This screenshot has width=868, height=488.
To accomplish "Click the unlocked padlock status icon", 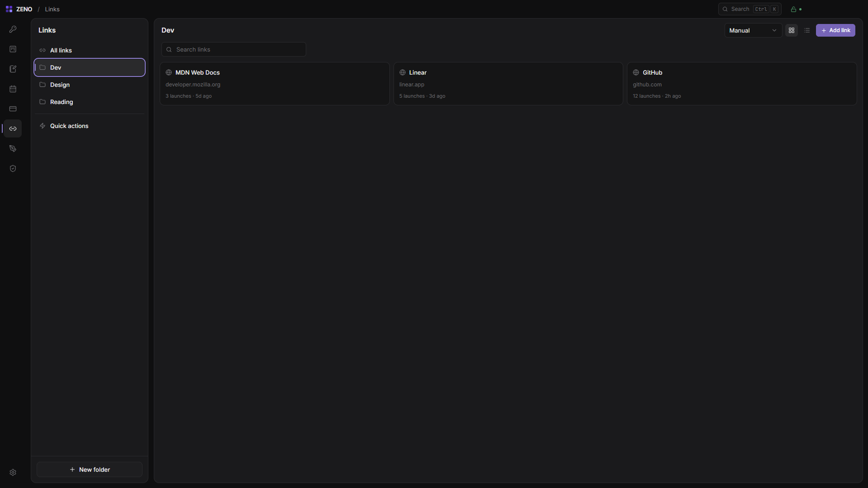I will pyautogui.click(x=793, y=9).
